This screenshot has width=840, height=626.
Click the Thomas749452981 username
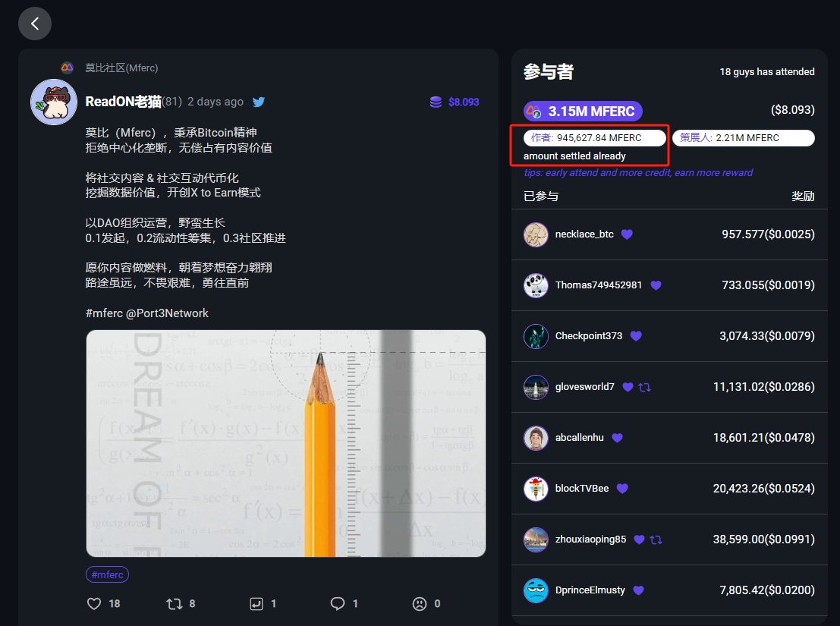(x=599, y=285)
